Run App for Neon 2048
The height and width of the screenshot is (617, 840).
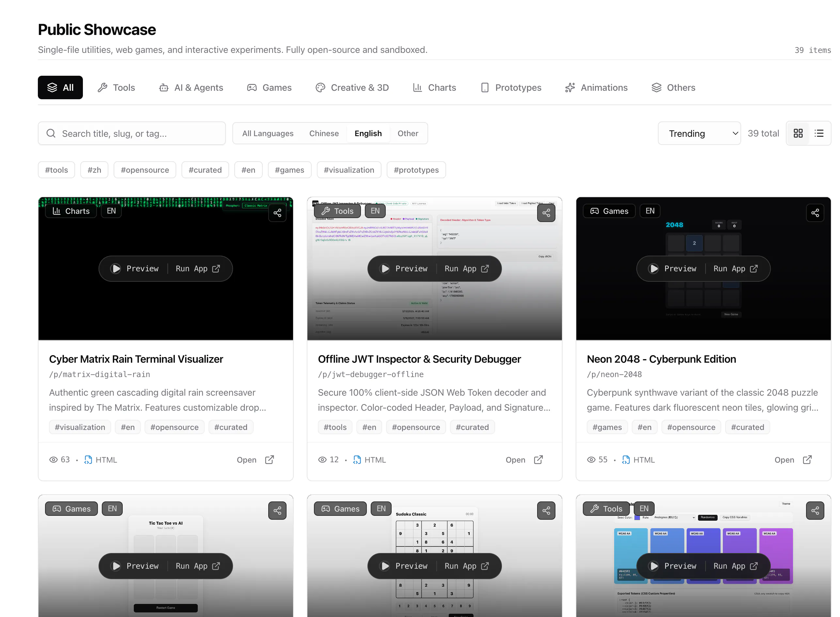(735, 269)
